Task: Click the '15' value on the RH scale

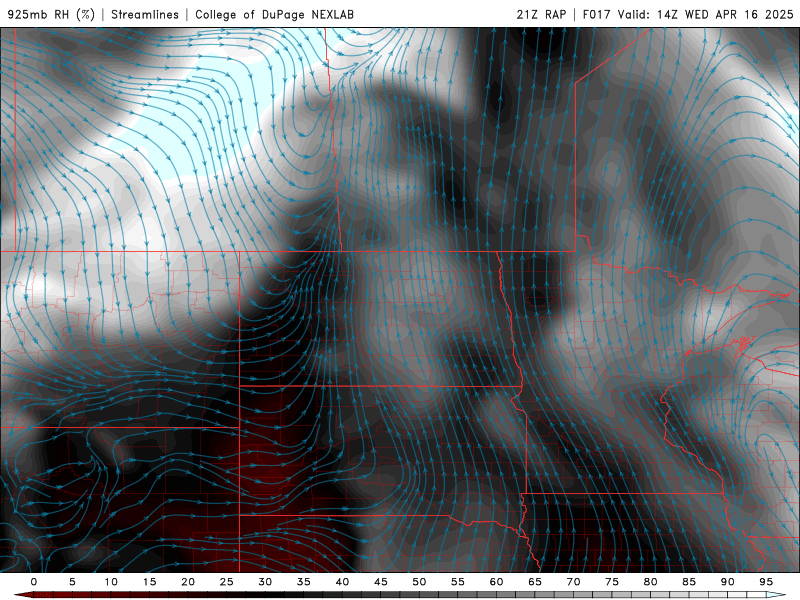Action: (149, 582)
